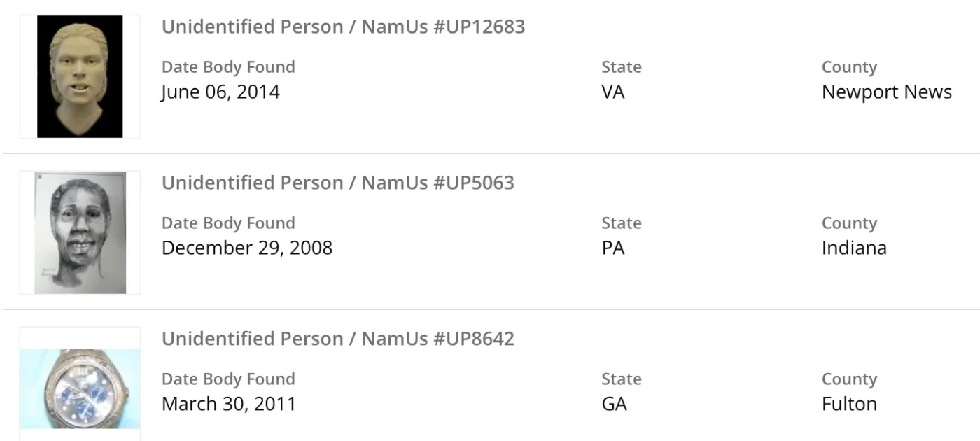Screen dimensions: 980x441
Task: Select the PA state value
Action: pyautogui.click(x=613, y=248)
